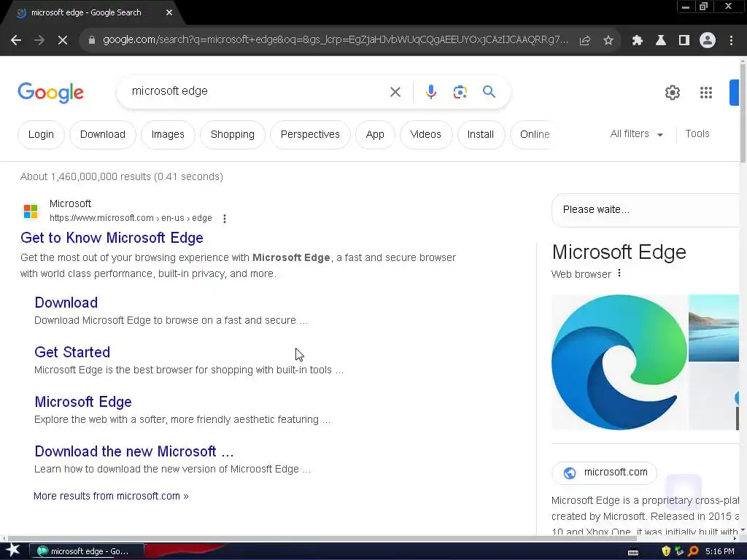Click inside the microsoft edge search field
This screenshot has width=747, height=560.
(258, 91)
